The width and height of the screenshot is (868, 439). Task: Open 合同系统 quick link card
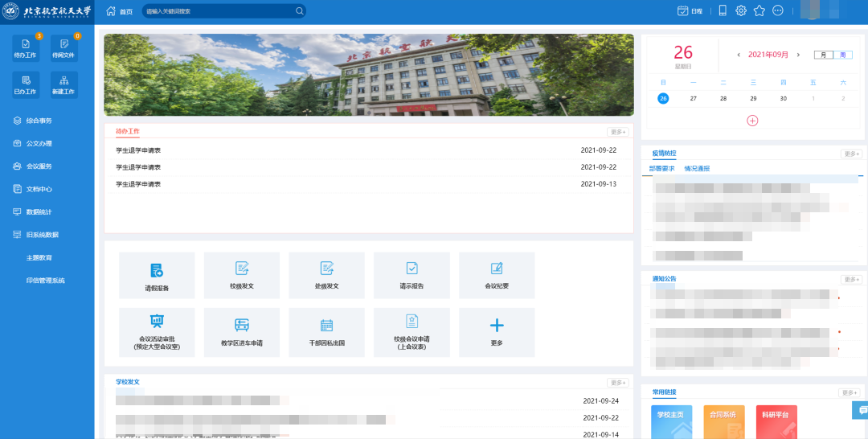pos(723,422)
